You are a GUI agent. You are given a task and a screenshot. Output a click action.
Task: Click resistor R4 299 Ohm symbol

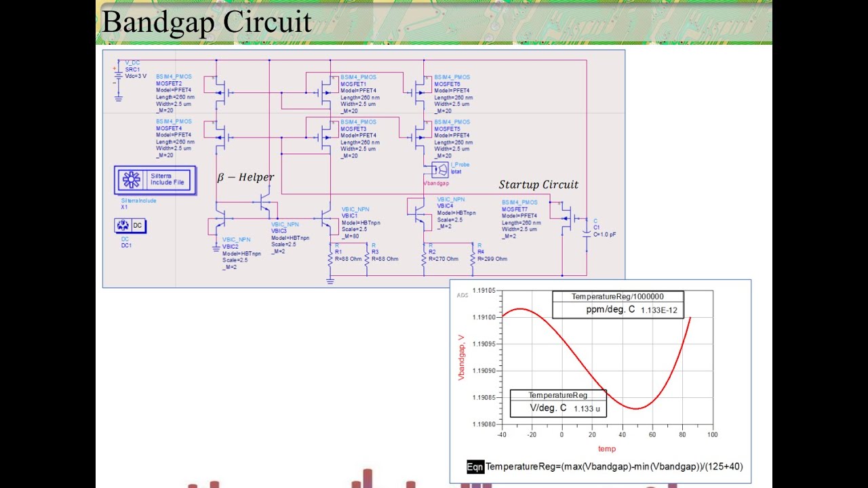pyautogui.click(x=473, y=258)
